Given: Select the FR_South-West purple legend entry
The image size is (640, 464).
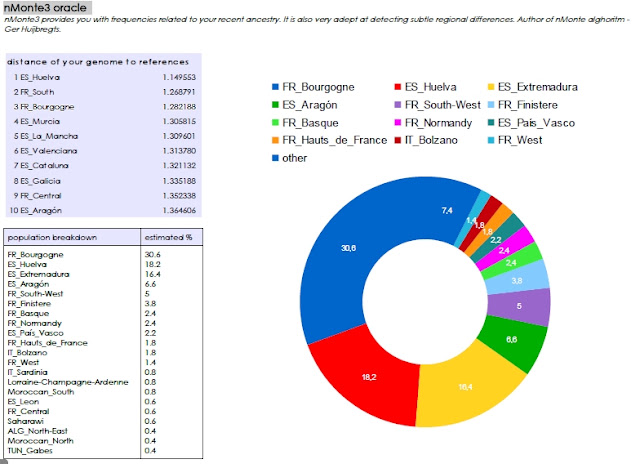Looking at the screenshot, I should (438, 105).
